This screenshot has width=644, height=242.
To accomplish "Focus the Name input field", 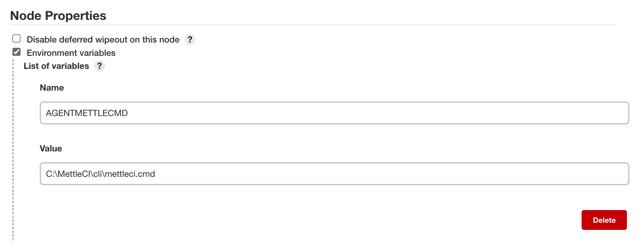I will [x=334, y=113].
